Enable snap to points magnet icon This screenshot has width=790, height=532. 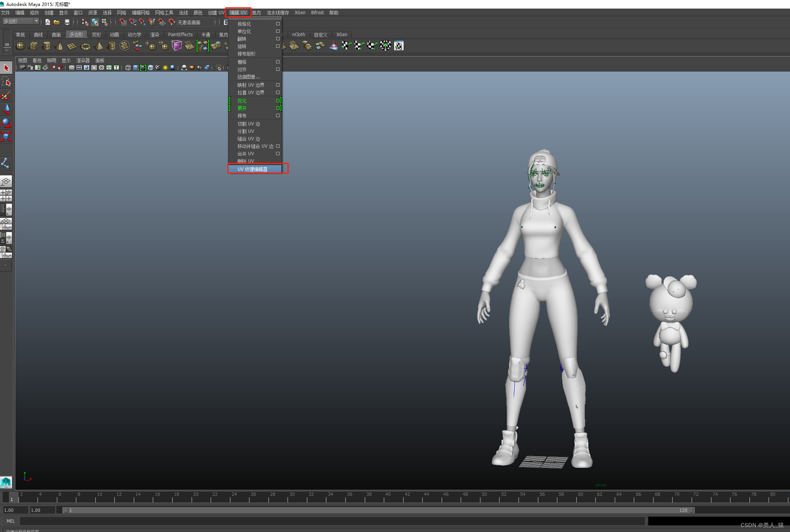(x=142, y=22)
